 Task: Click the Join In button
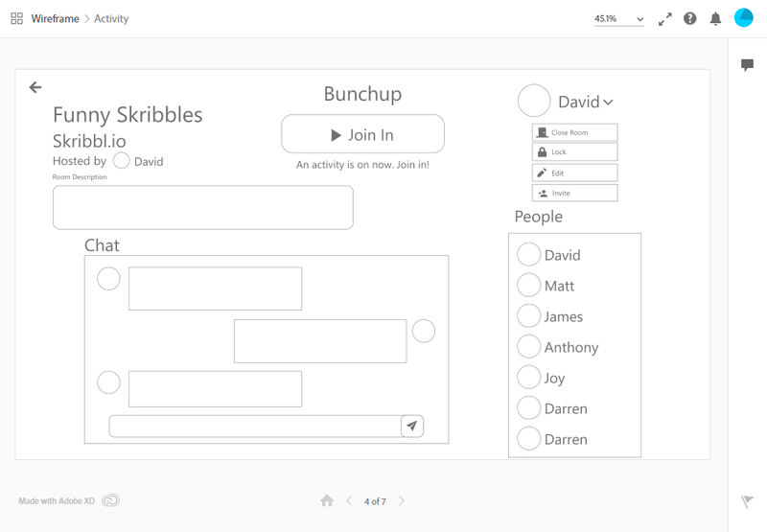pyautogui.click(x=362, y=134)
